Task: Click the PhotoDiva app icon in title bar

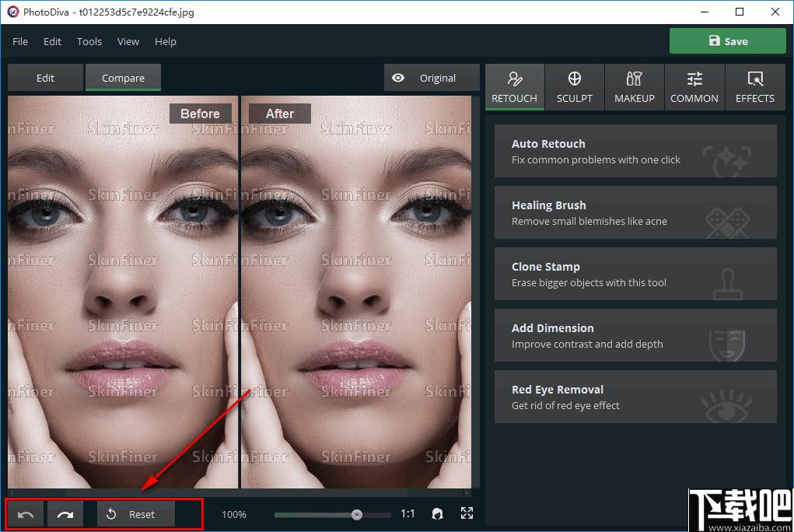Action: 12,12
